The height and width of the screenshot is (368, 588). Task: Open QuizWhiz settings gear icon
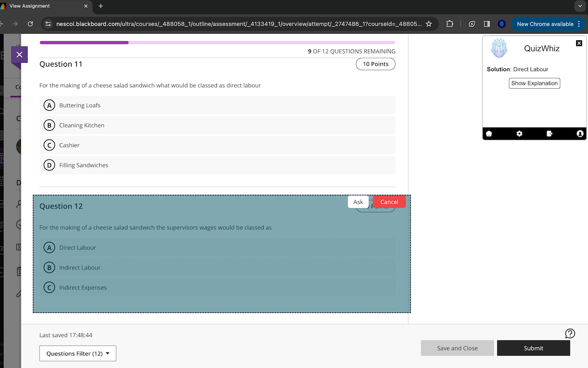click(519, 134)
